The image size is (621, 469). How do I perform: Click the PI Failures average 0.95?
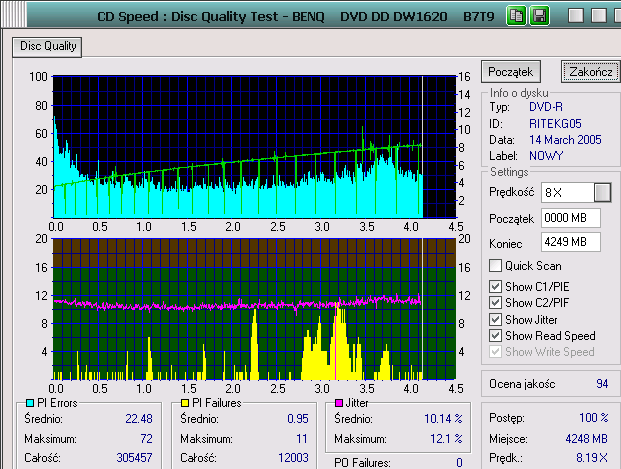tap(298, 419)
